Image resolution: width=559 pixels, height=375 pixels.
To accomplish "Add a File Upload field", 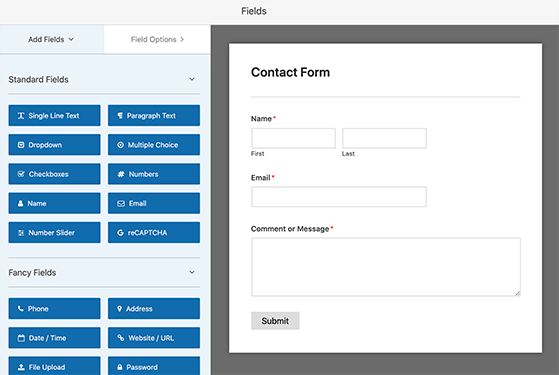I will pos(55,366).
